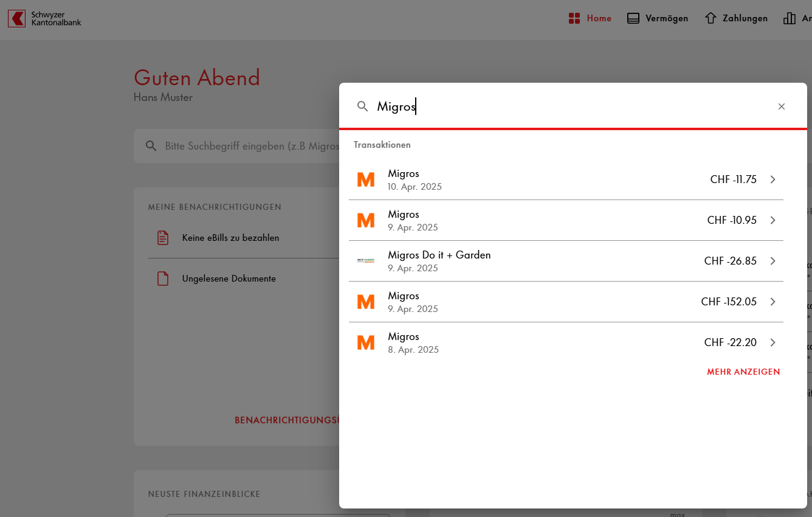The height and width of the screenshot is (517, 812).
Task: Click Migros logo on CHF -152.05 row
Action: click(366, 302)
